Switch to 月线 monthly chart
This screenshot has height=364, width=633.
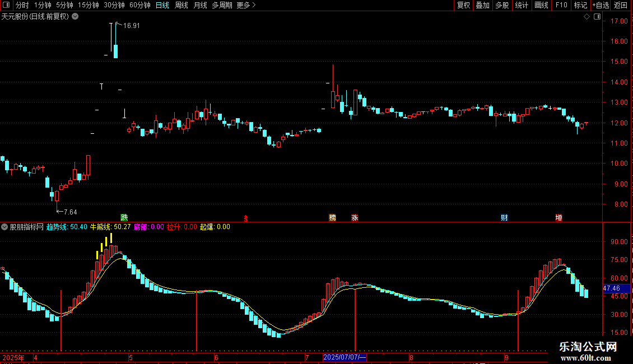(200, 5)
